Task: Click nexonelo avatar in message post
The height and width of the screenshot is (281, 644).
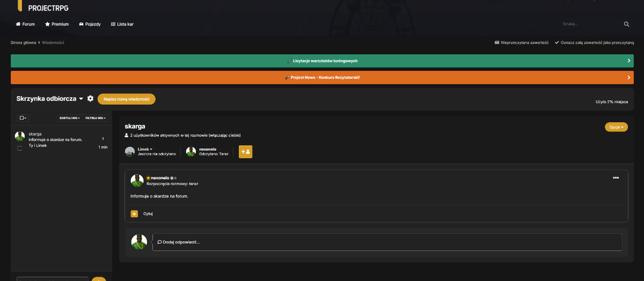Action: tap(137, 180)
